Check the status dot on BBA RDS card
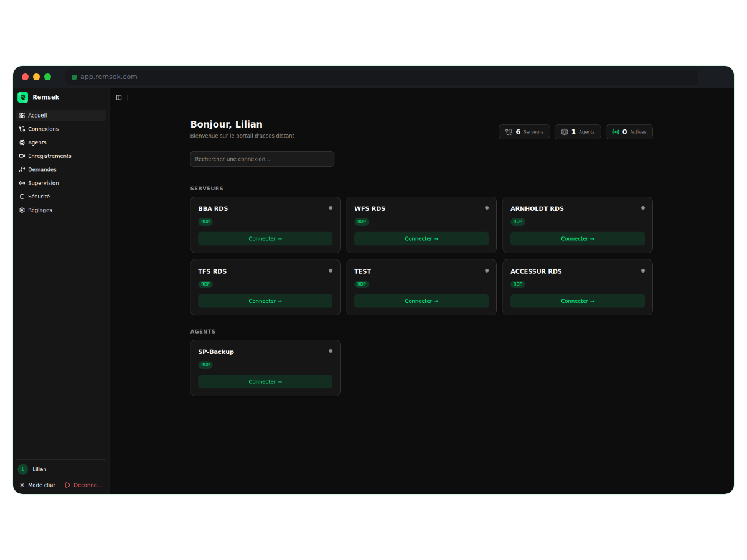The image size is (747, 560). tap(331, 208)
